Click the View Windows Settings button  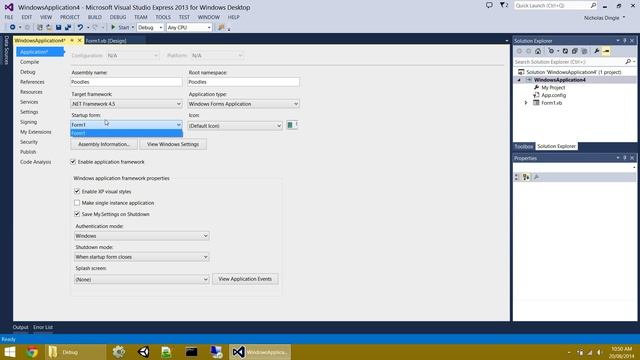(x=173, y=144)
